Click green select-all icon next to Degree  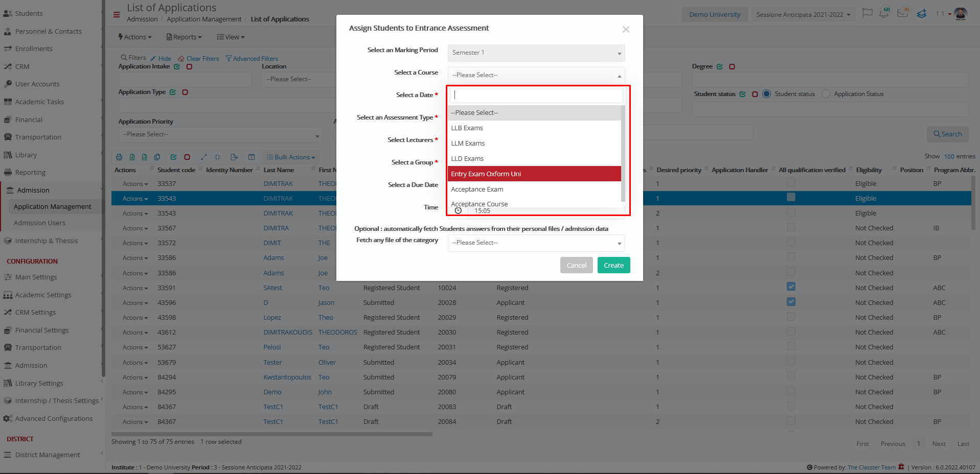(x=720, y=67)
